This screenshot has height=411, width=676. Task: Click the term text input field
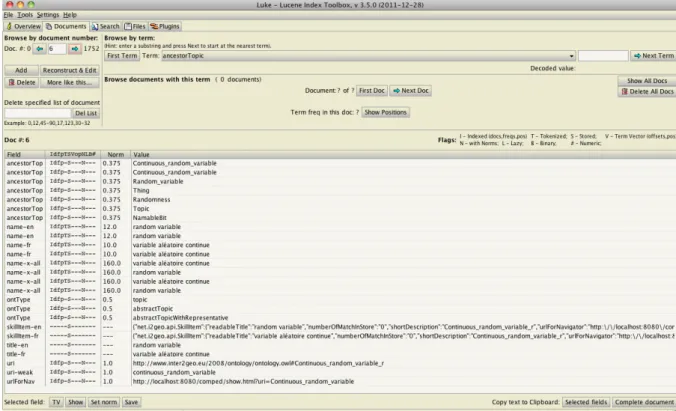(x=603, y=56)
